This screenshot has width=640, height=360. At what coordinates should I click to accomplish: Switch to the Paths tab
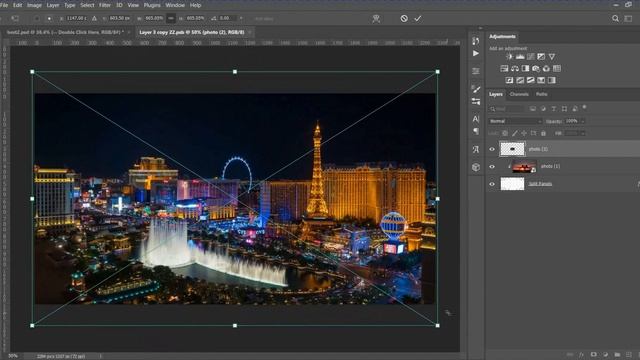tap(542, 94)
